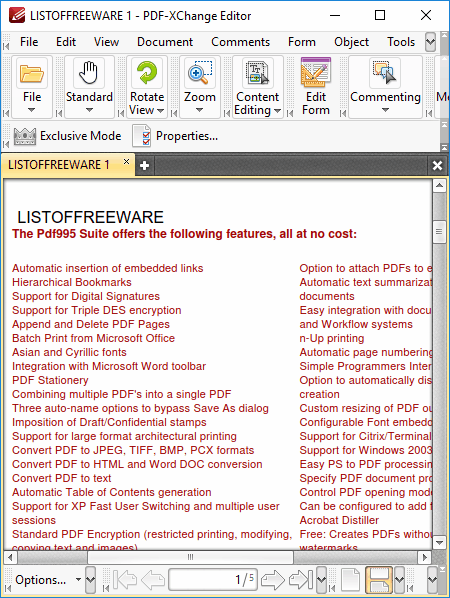
Task: Open the File menu
Action: 29,42
